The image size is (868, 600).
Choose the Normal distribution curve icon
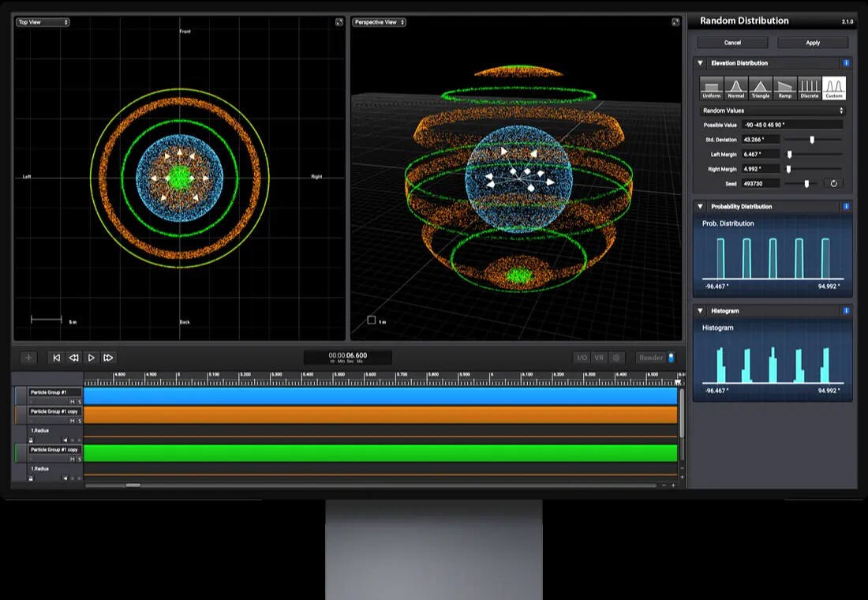click(736, 87)
